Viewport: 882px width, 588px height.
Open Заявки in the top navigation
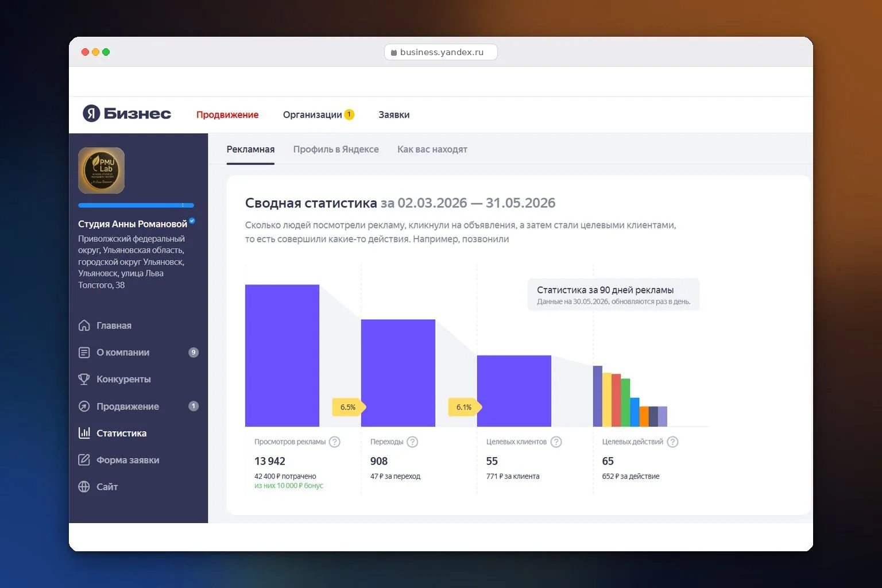[394, 115]
